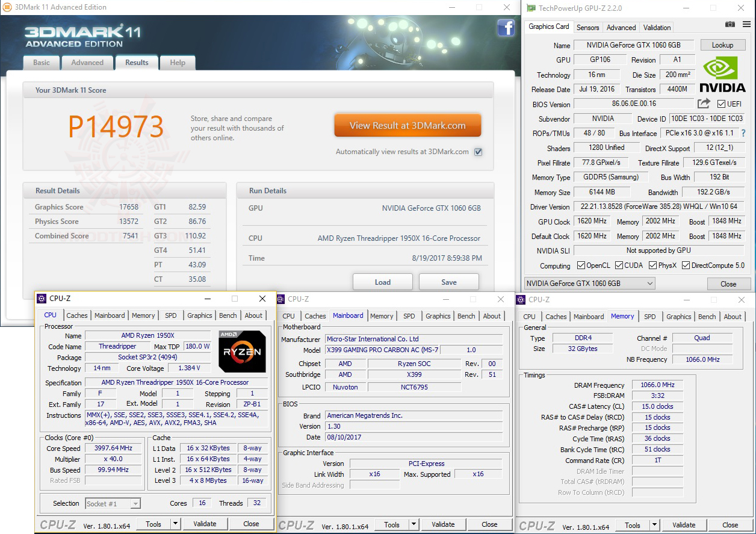
Task: Click the Facebook icon in 3DMark
Action: coord(506,28)
